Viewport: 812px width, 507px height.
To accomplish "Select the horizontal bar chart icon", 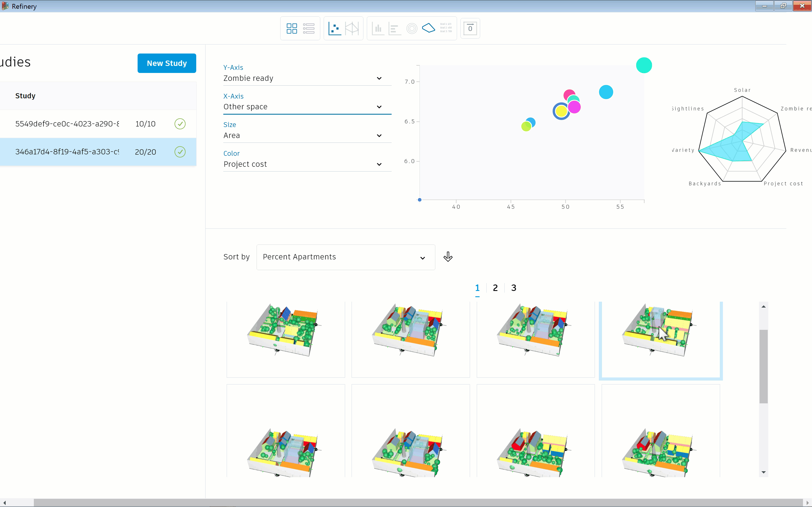I will [x=395, y=28].
